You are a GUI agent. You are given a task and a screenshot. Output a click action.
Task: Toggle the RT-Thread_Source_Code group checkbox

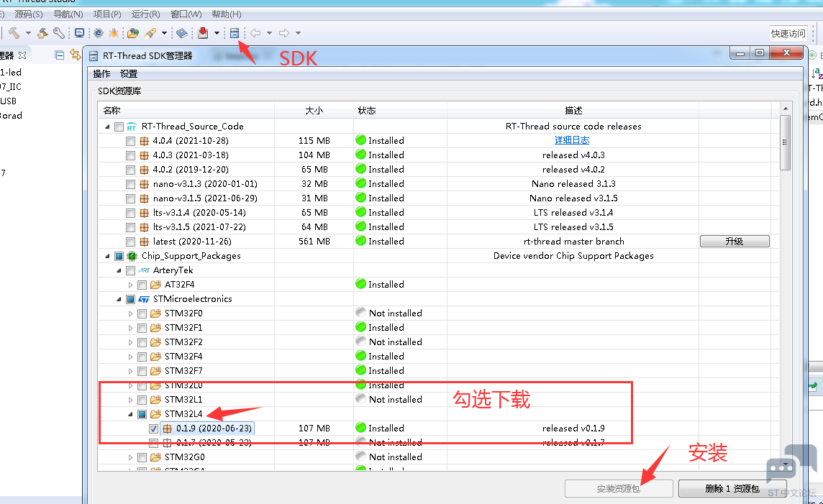(x=119, y=127)
